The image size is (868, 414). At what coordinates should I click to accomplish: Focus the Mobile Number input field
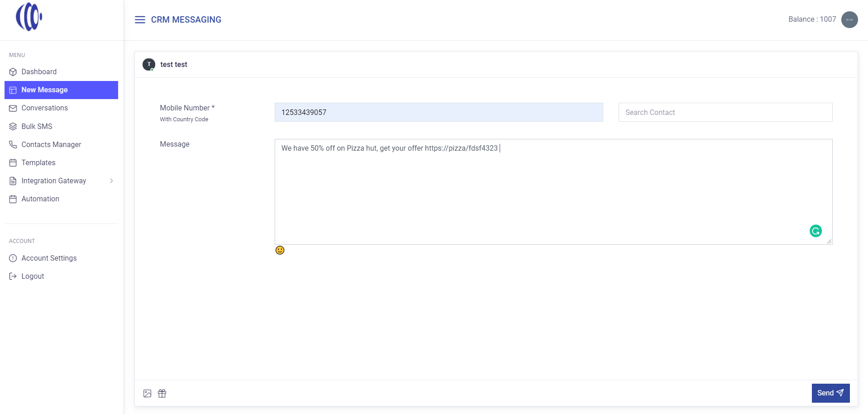click(439, 112)
